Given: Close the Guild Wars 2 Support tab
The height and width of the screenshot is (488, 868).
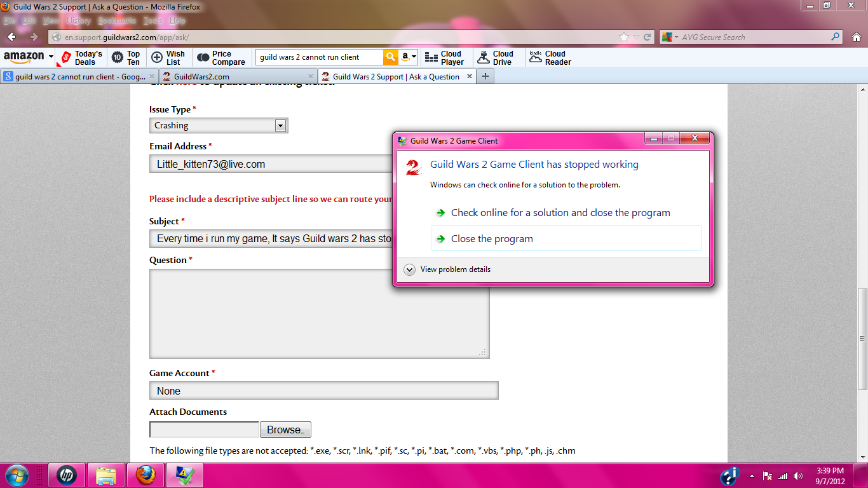Looking at the screenshot, I should point(470,76).
